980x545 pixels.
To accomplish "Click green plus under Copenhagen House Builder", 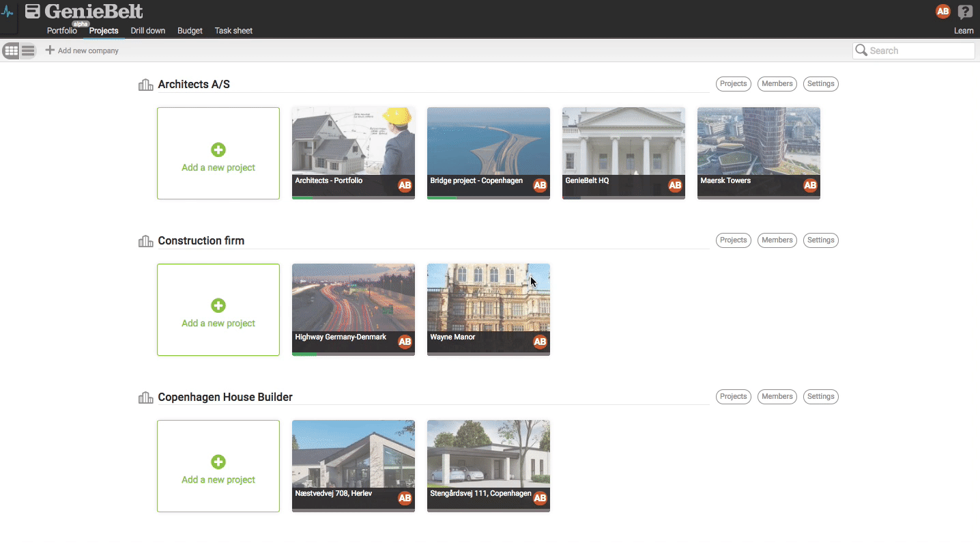I will coord(218,462).
